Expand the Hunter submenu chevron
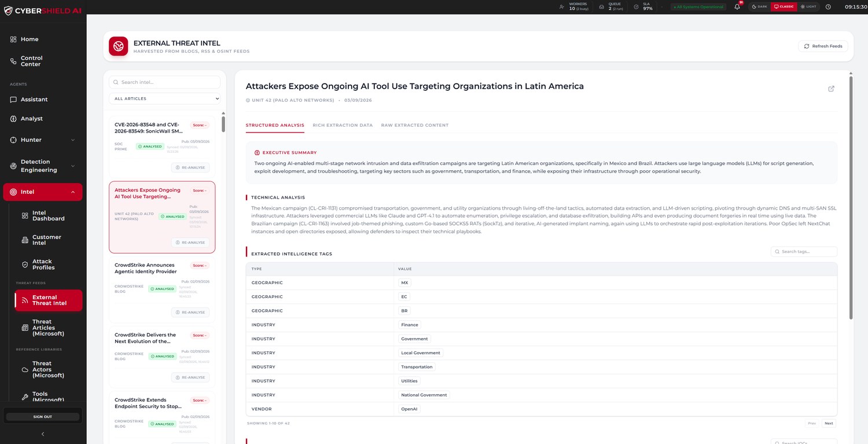The image size is (868, 444). click(73, 140)
